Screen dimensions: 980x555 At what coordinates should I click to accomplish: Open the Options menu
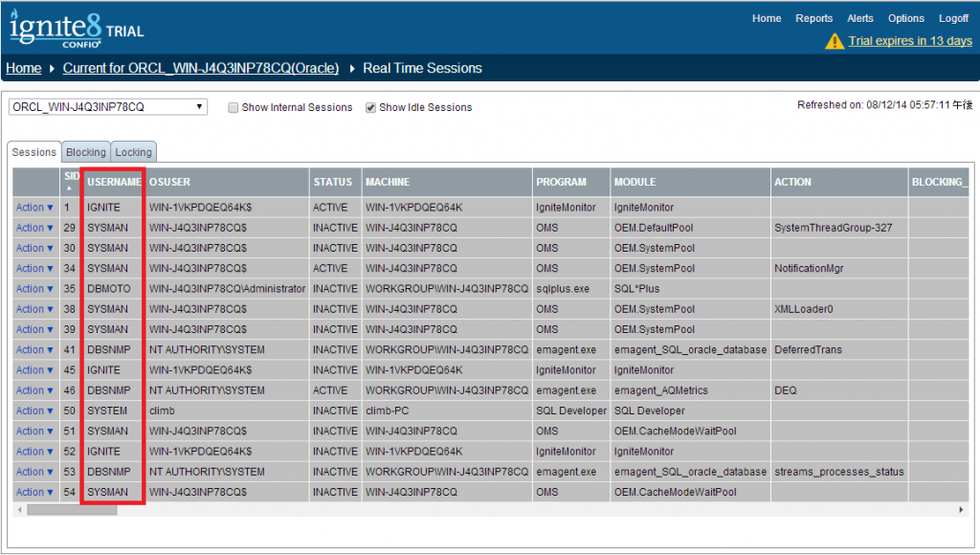tap(905, 17)
